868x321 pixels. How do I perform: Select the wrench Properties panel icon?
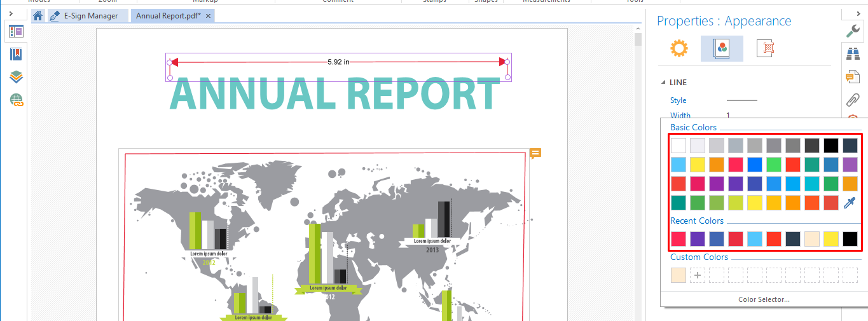tap(853, 31)
